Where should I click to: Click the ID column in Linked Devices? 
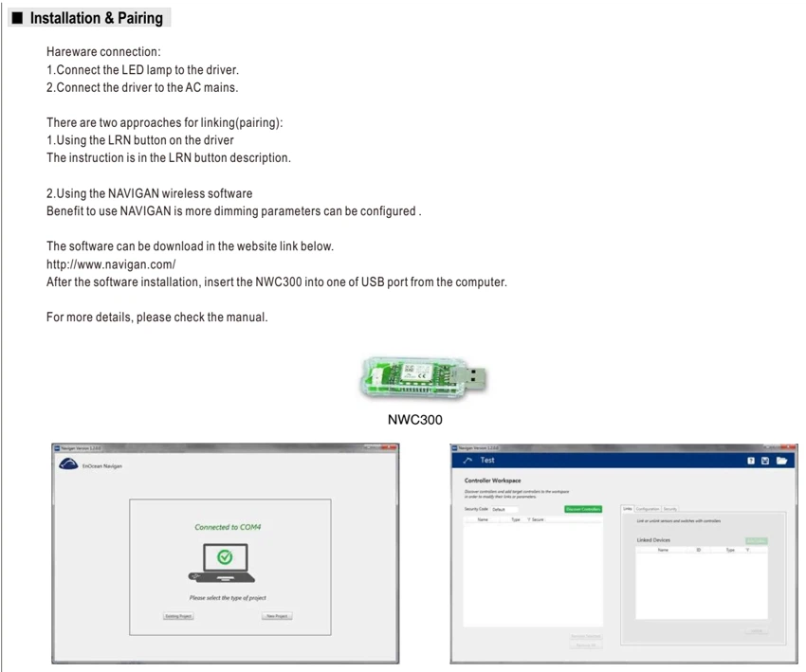699,551
